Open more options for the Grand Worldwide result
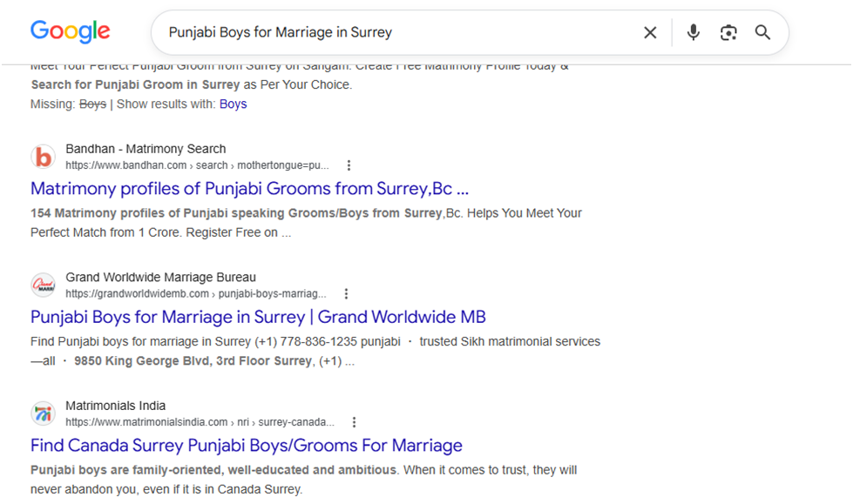The image size is (853, 504). click(346, 293)
